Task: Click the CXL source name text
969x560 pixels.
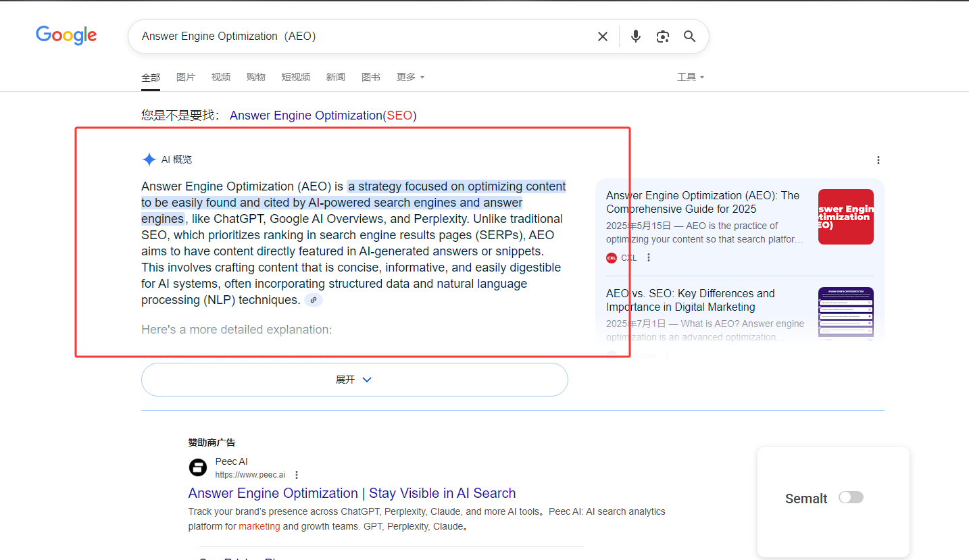Action: 629,257
